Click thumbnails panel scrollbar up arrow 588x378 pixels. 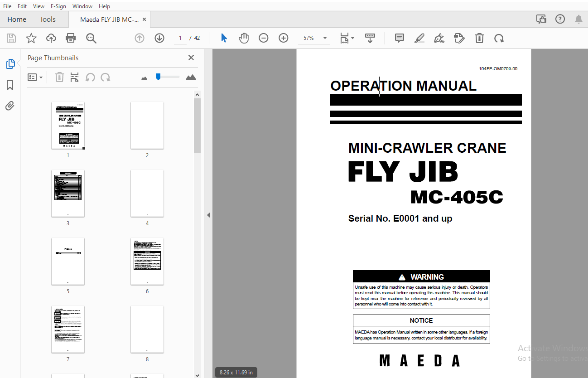click(197, 94)
